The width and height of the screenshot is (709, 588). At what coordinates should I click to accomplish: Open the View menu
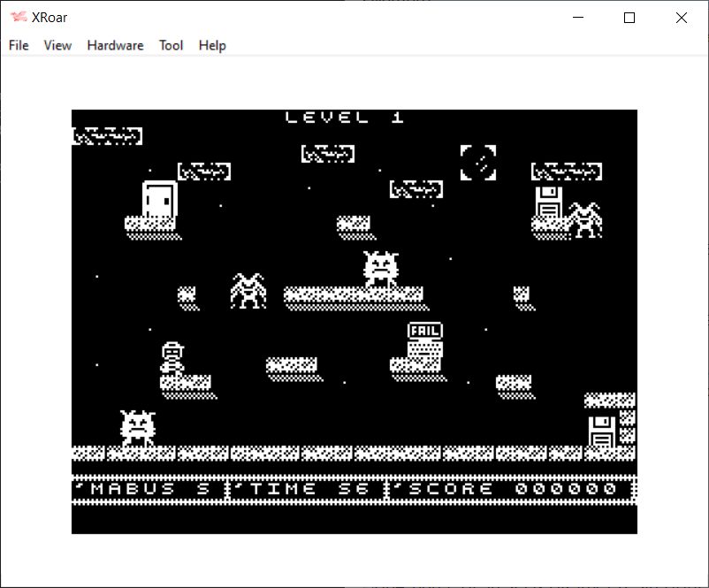pyautogui.click(x=57, y=45)
